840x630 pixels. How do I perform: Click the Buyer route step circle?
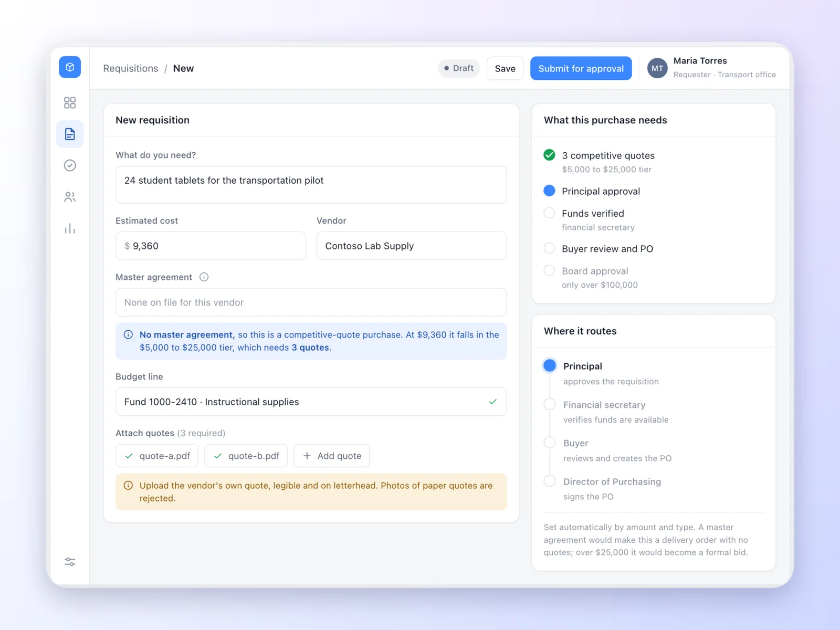[x=550, y=443]
